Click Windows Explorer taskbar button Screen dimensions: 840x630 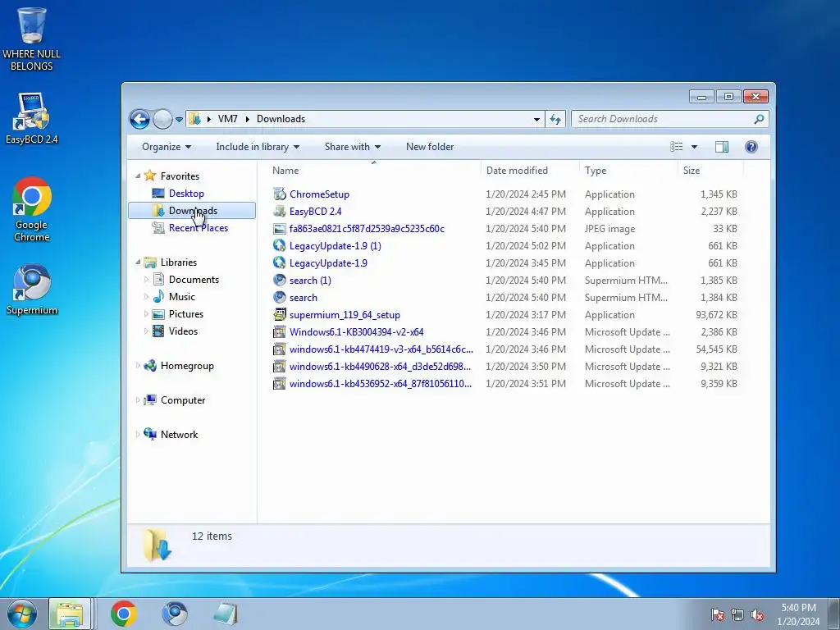(x=71, y=614)
